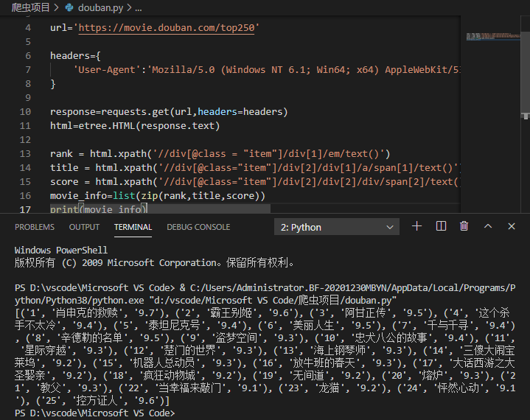Image resolution: width=530 pixels, height=420 pixels.
Task: Close the terminal panel
Action: (x=512, y=226)
